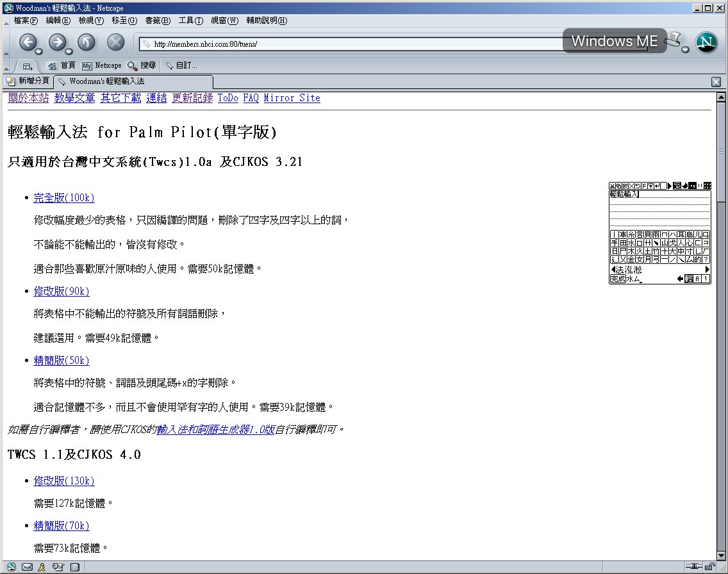Open the 完全版(100k) download link
This screenshot has width=728, height=574.
64,198
